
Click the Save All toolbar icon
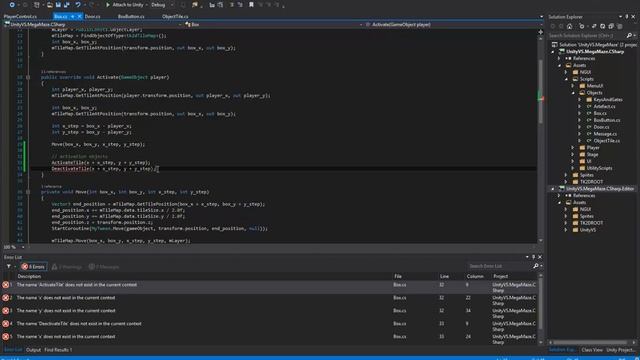click(x=67, y=5)
